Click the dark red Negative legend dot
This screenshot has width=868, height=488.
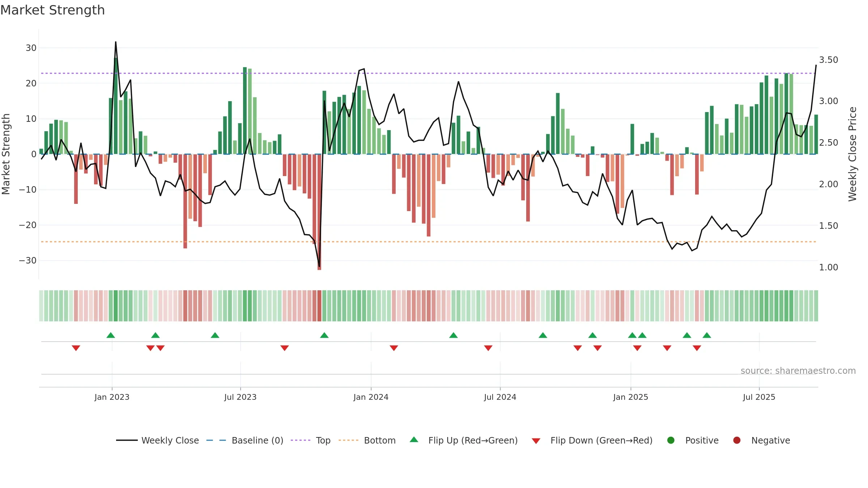tap(737, 440)
